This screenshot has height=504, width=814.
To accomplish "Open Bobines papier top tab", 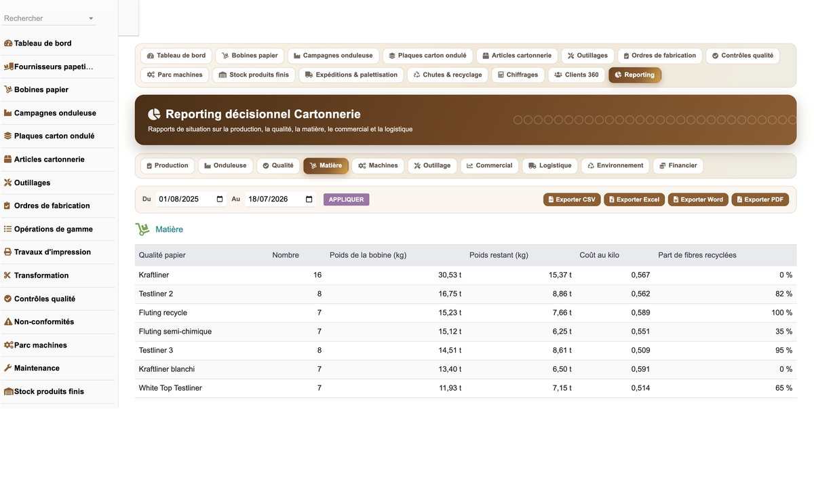I will point(250,56).
